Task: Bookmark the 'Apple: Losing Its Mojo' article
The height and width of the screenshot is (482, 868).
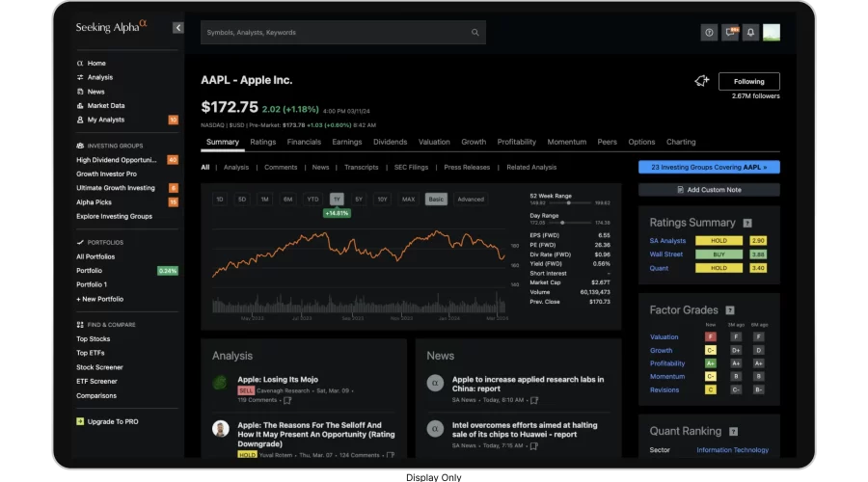Action: click(x=287, y=400)
